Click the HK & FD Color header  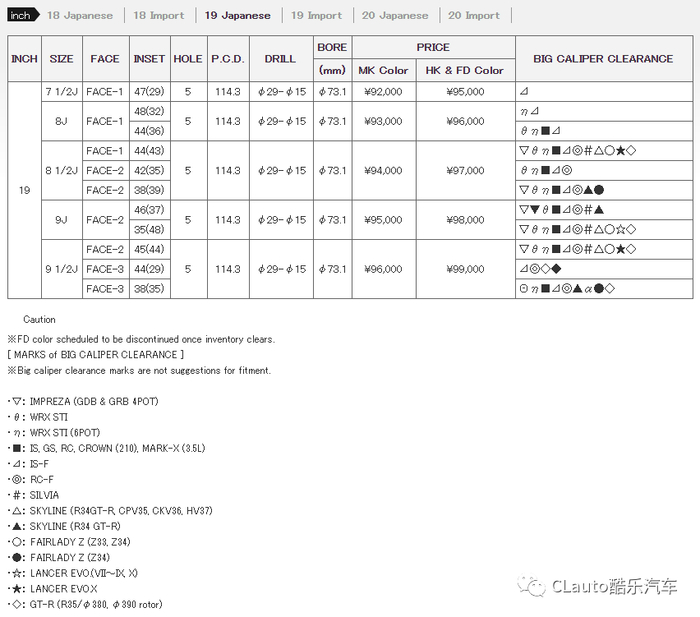(465, 70)
